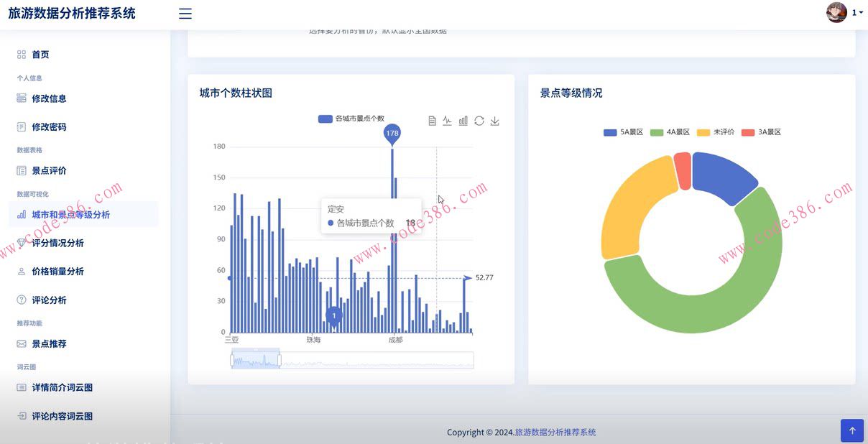Download bar chart as image
Image resolution: width=868 pixels, height=444 pixels.
pyautogui.click(x=494, y=121)
